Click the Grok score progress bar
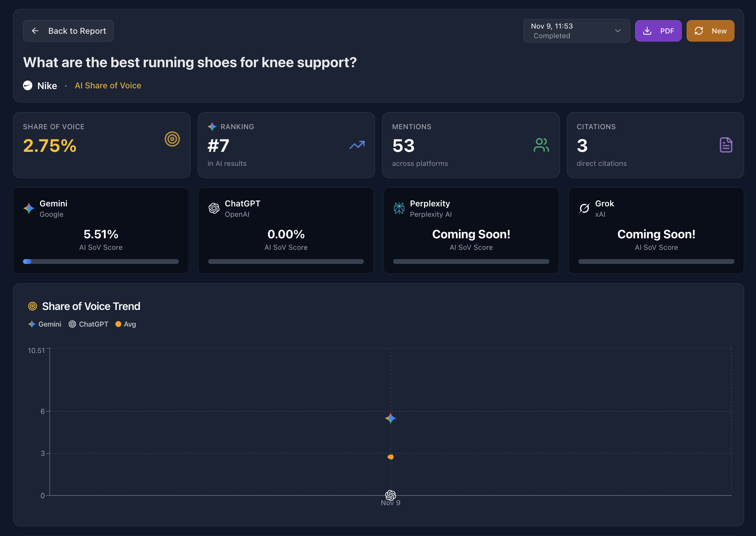The width and height of the screenshot is (756, 536). click(656, 262)
